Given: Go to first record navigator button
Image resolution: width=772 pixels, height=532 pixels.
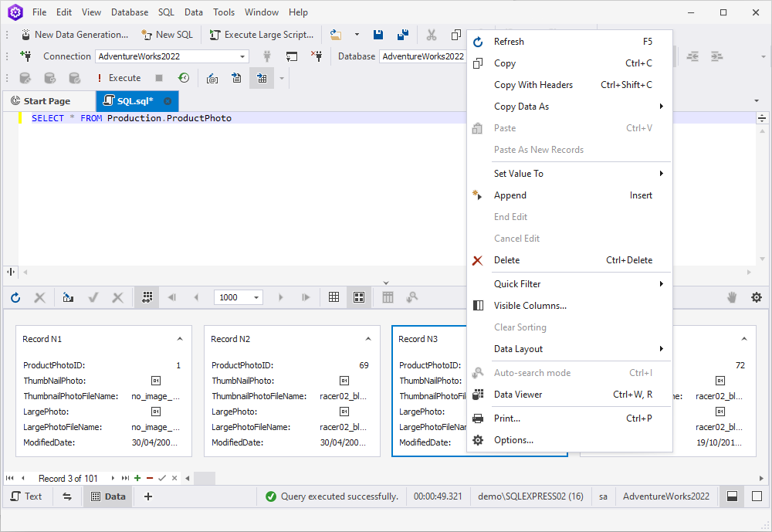Looking at the screenshot, I should click(10, 478).
